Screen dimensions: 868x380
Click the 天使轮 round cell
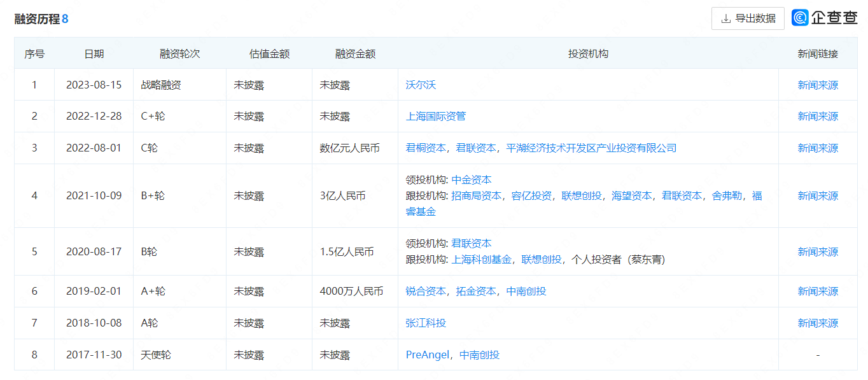pyautogui.click(x=156, y=355)
